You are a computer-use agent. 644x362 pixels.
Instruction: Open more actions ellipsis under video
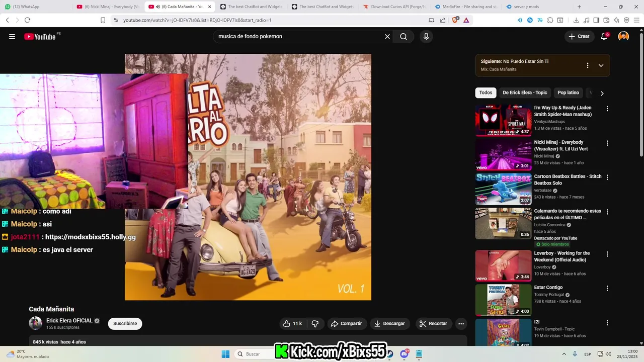click(x=461, y=324)
